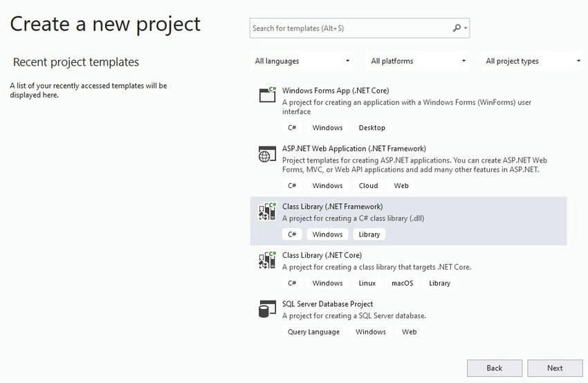Choose ASP.NET Web Application (.NET Framework) title

pyautogui.click(x=354, y=149)
